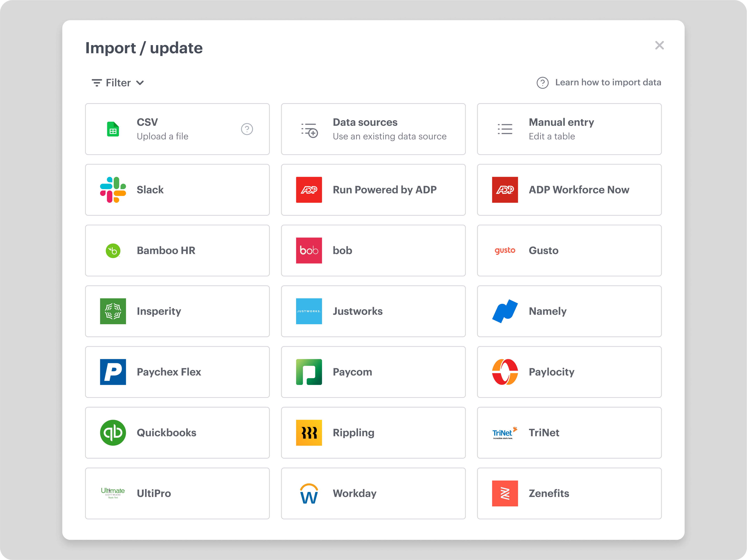
Task: Click the Paychex Flex P logo
Action: click(x=113, y=372)
